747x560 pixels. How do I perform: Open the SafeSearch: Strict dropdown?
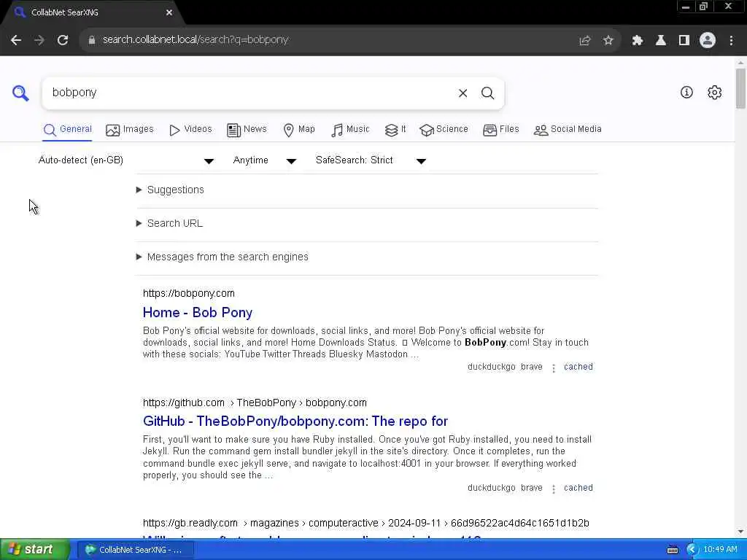click(x=371, y=160)
